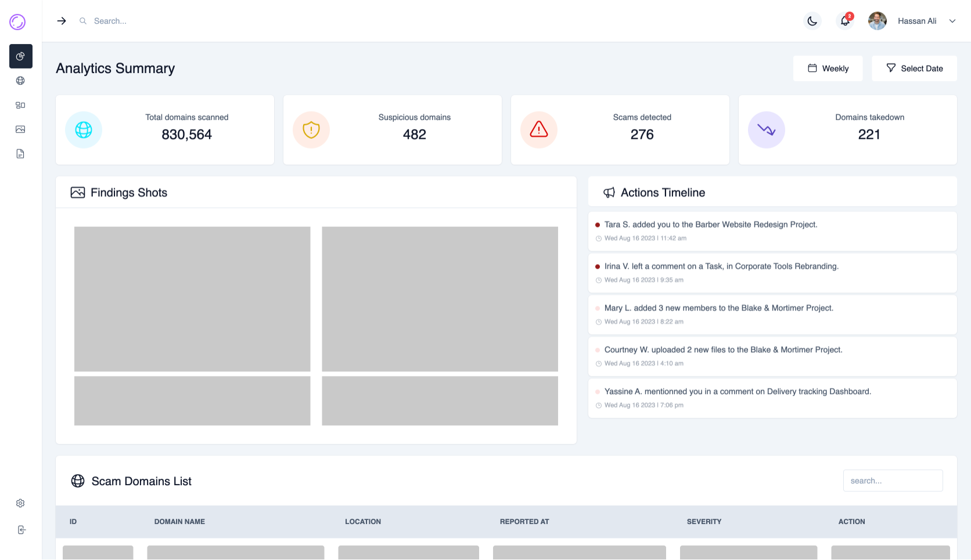Open the Weekly frequency dropdown

pos(828,68)
